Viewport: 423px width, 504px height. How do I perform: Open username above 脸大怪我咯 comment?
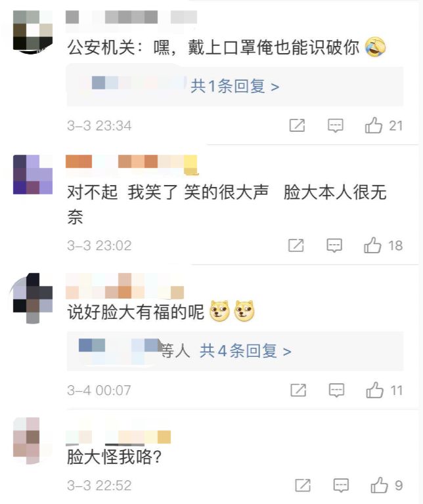click(x=118, y=438)
